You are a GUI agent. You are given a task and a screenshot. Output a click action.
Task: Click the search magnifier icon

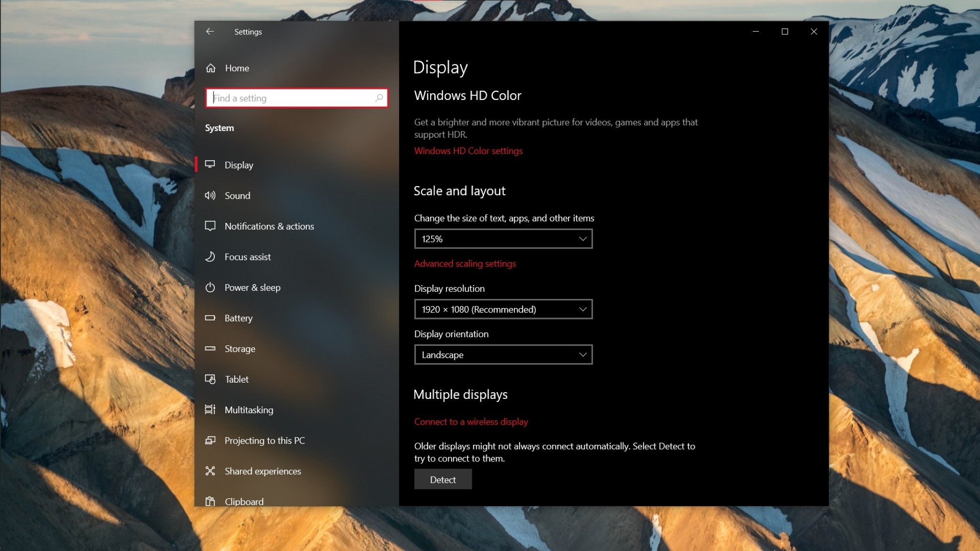379,98
